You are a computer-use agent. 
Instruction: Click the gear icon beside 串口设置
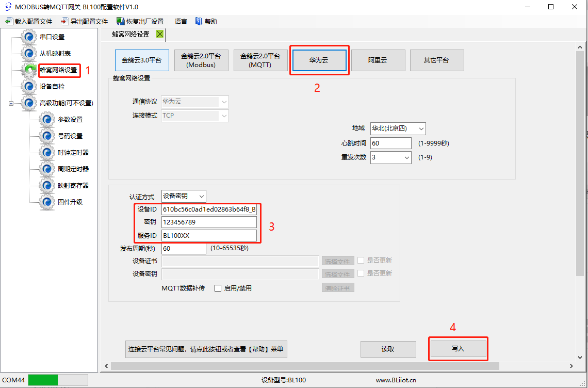(x=28, y=37)
